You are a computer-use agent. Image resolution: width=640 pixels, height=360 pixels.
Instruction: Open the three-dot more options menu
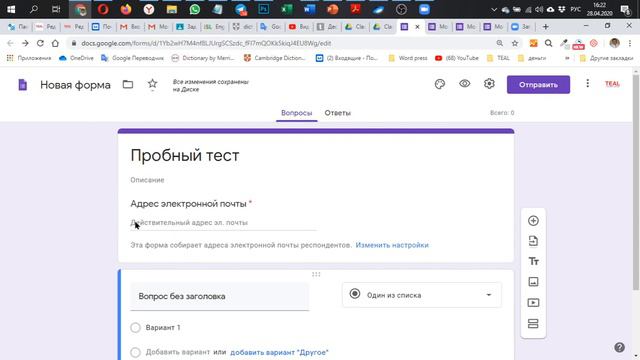tap(587, 84)
